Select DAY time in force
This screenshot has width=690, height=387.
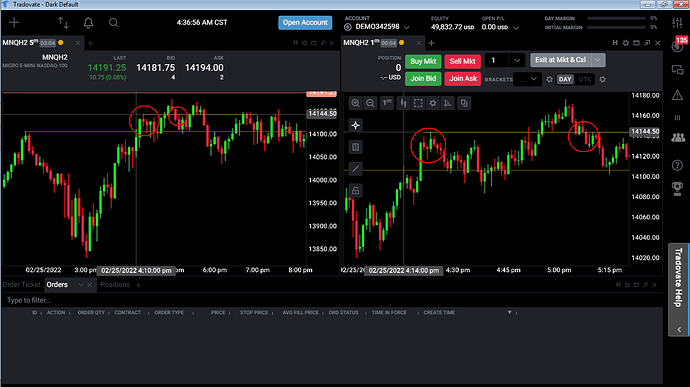click(565, 80)
